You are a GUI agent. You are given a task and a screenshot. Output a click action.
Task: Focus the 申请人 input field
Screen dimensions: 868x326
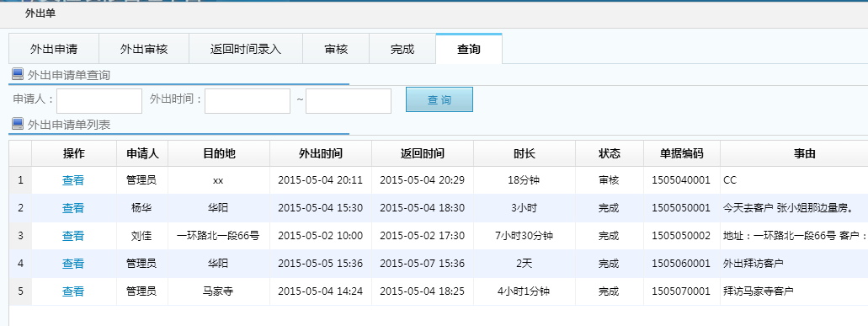pos(99,101)
